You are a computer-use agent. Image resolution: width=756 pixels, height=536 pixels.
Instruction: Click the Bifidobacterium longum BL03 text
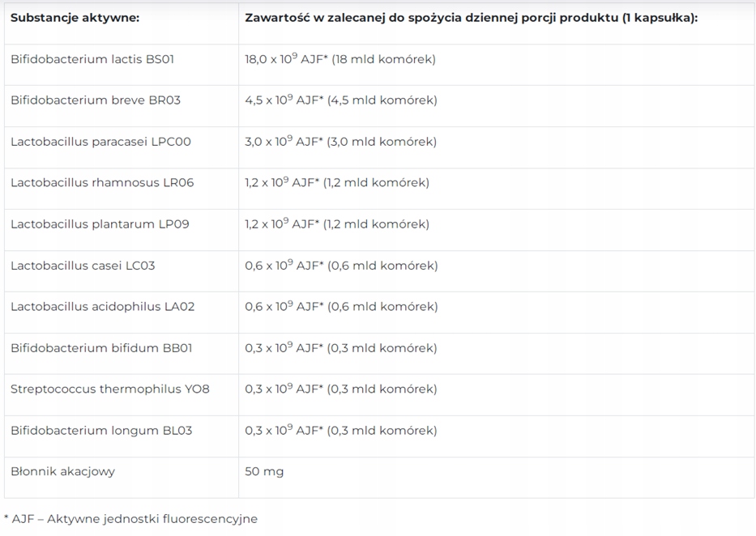point(101,431)
